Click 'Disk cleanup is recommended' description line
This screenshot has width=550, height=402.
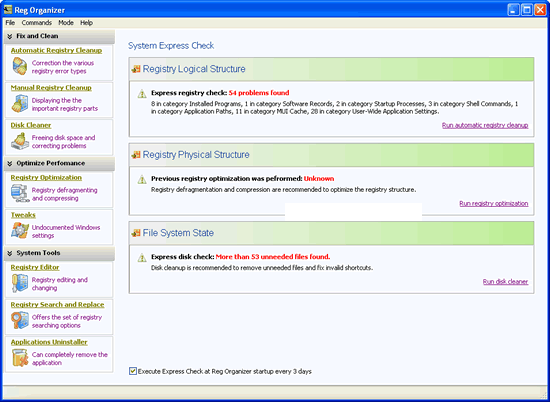pos(262,268)
